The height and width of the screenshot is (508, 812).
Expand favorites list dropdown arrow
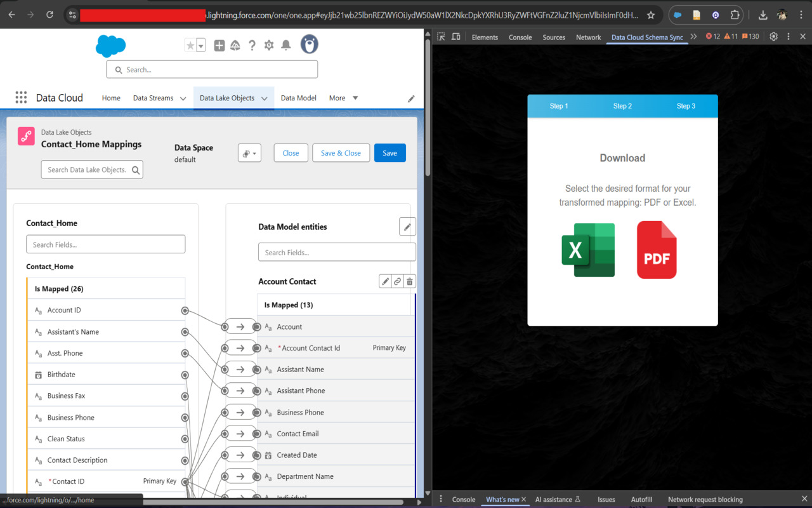click(201, 45)
